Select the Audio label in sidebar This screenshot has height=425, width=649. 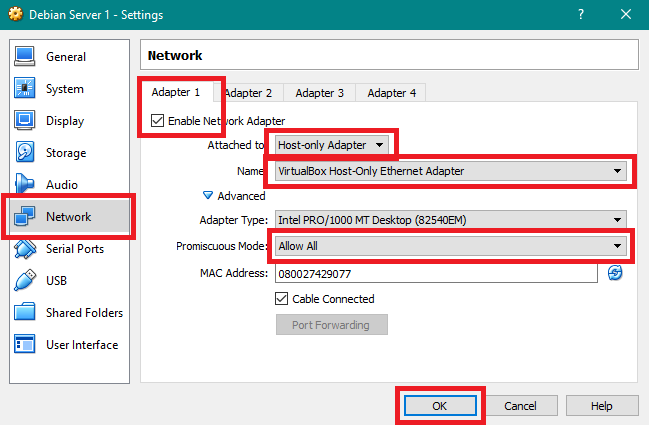click(x=62, y=185)
